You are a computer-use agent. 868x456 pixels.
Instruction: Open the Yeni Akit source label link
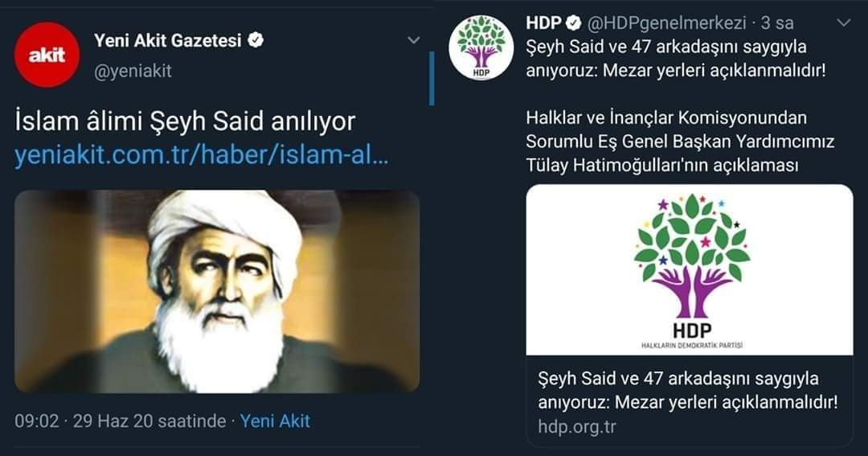pyautogui.click(x=275, y=421)
